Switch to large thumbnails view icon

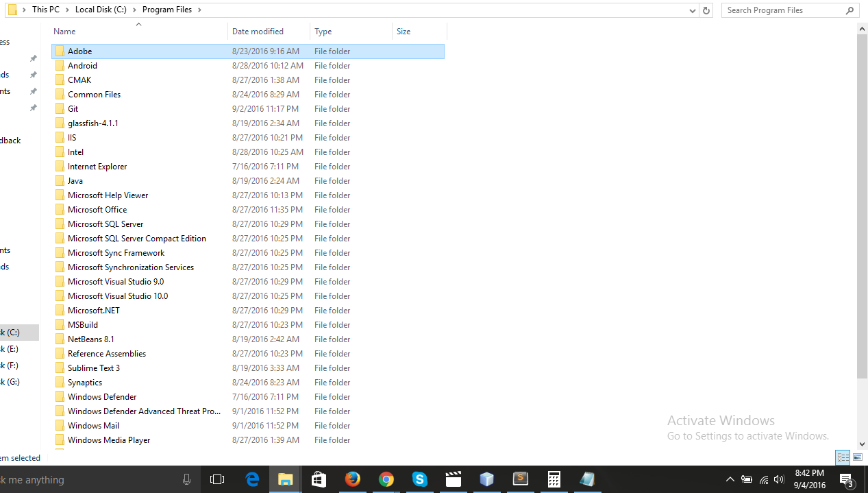(858, 457)
